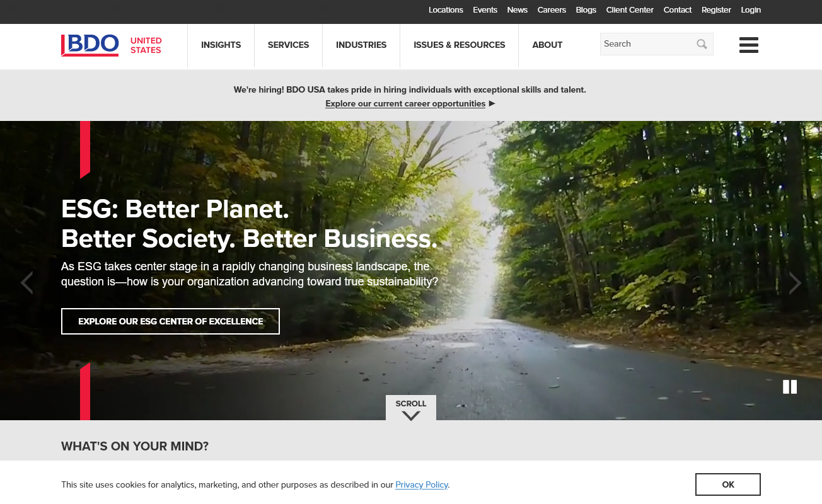
Task: Pause the hero slideshow
Action: coord(790,387)
